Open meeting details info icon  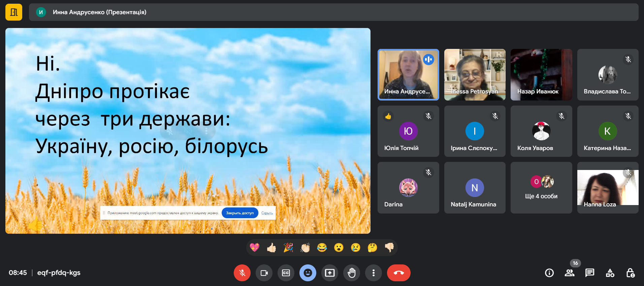[549, 273]
